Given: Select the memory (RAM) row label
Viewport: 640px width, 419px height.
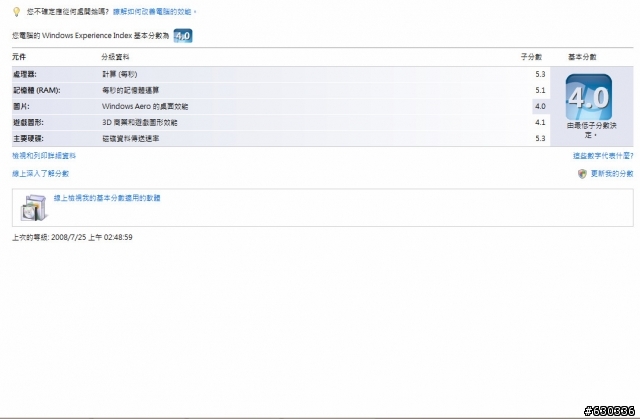Looking at the screenshot, I should tap(37, 90).
